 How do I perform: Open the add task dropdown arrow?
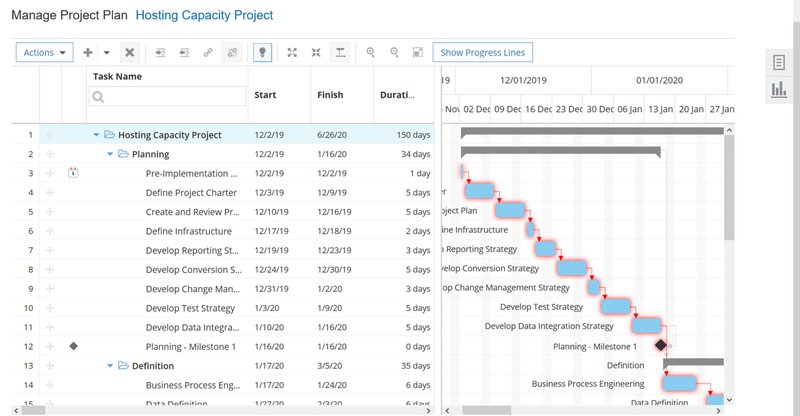[x=106, y=53]
